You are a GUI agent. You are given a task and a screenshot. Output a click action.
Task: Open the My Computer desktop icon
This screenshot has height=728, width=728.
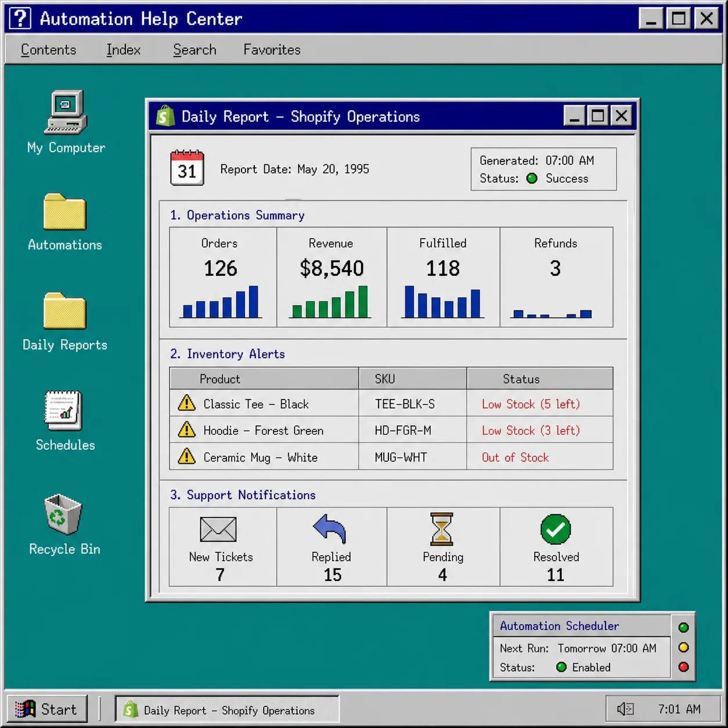(66, 112)
